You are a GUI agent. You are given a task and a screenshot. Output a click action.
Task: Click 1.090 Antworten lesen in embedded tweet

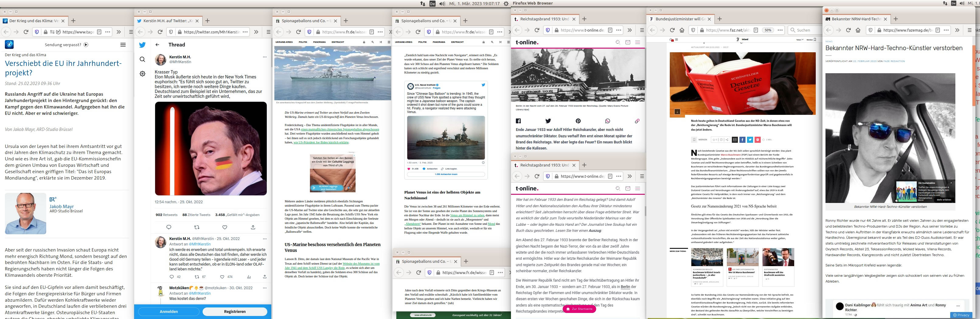point(446,174)
